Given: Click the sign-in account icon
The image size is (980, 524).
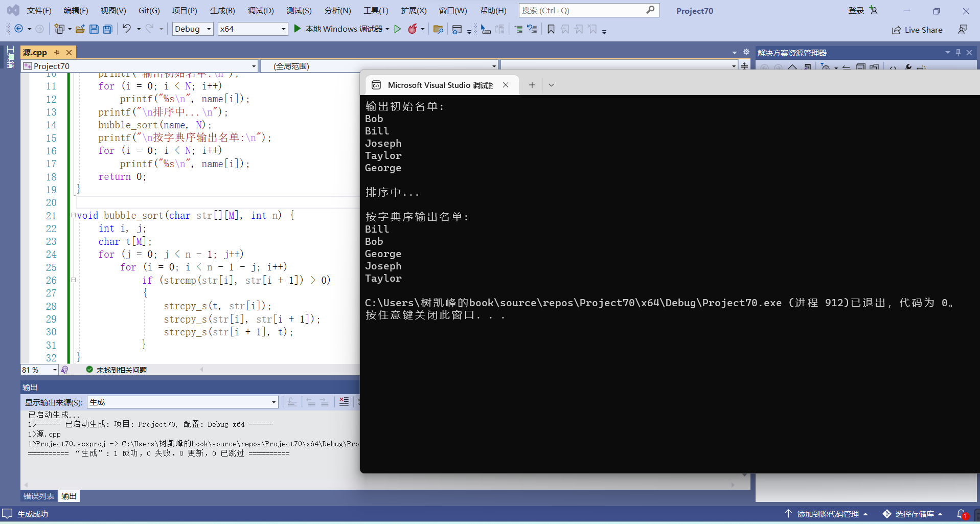Looking at the screenshot, I should pyautogui.click(x=873, y=10).
